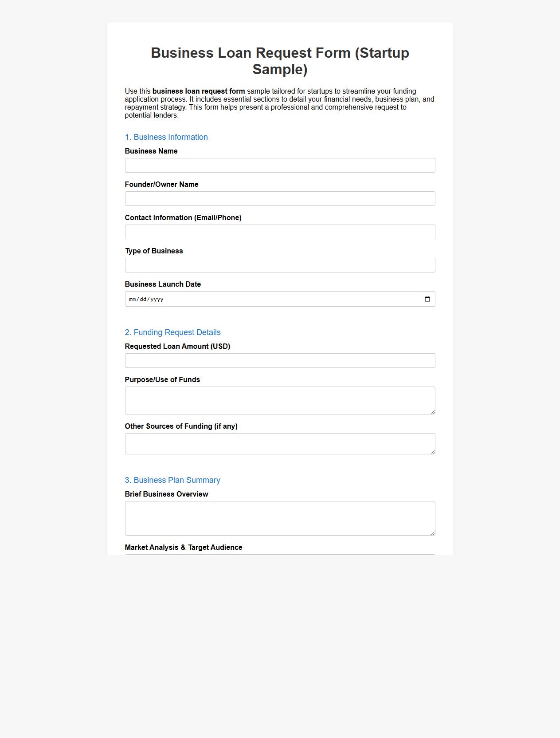The image size is (560, 738).
Task: Click inside the Purpose/Use of Funds textarea
Action: pyautogui.click(x=280, y=399)
